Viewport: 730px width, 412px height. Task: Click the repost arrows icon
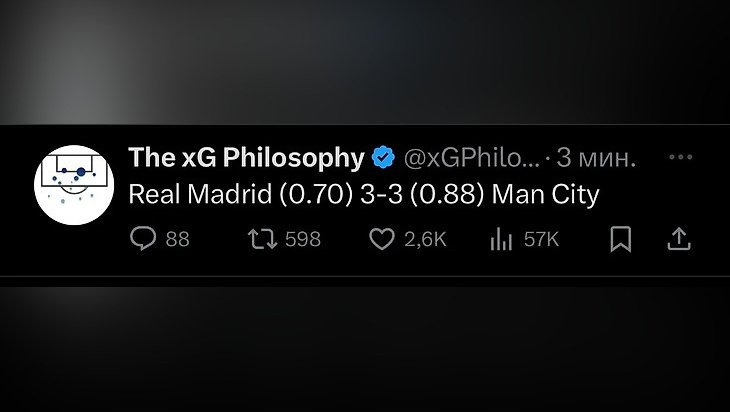[262, 239]
